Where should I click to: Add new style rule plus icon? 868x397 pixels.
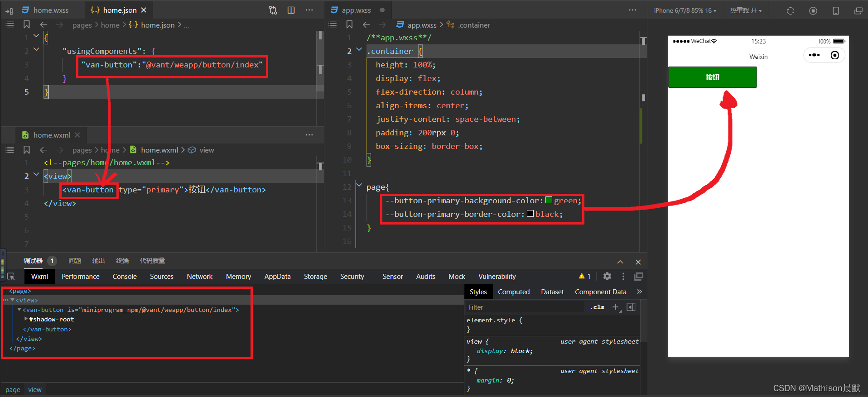coord(616,307)
